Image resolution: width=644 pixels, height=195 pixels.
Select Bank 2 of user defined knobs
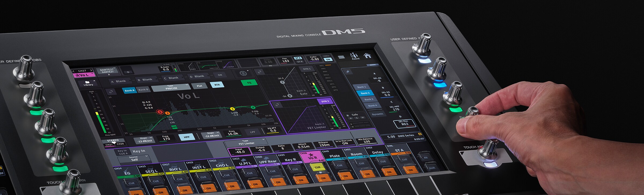click(365, 93)
